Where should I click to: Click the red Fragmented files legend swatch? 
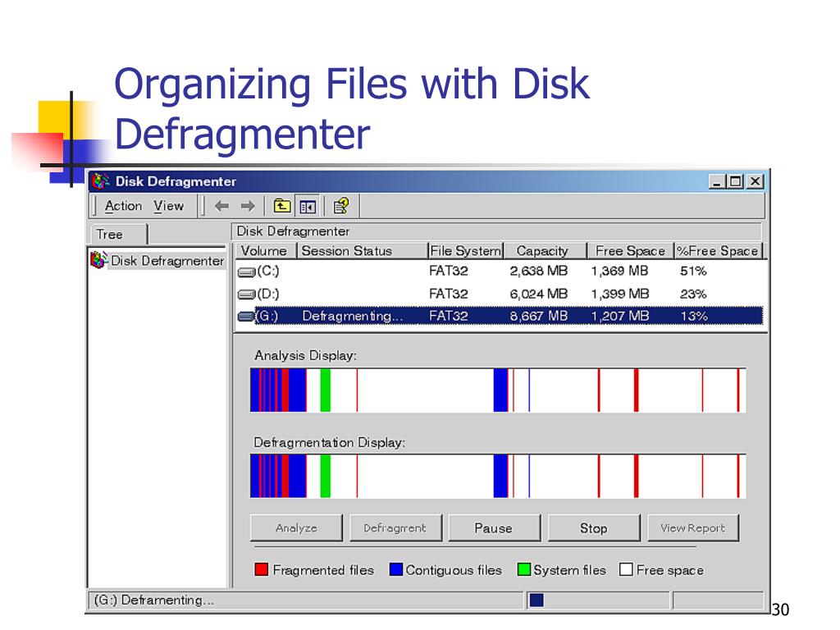pos(262,569)
